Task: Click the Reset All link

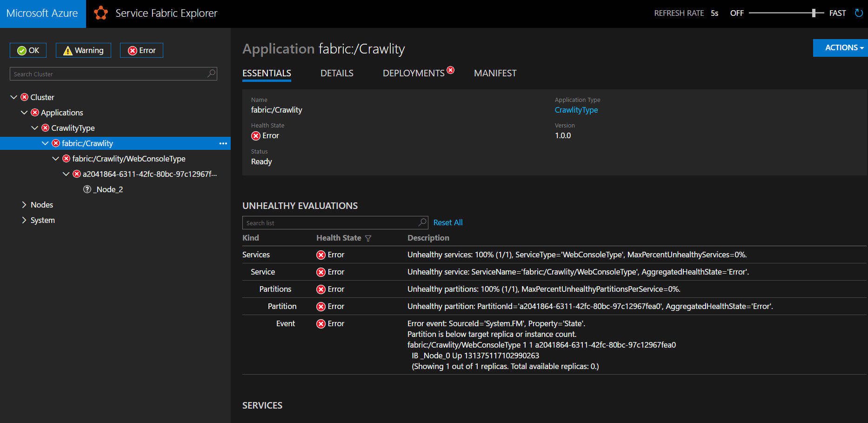Action: (447, 222)
